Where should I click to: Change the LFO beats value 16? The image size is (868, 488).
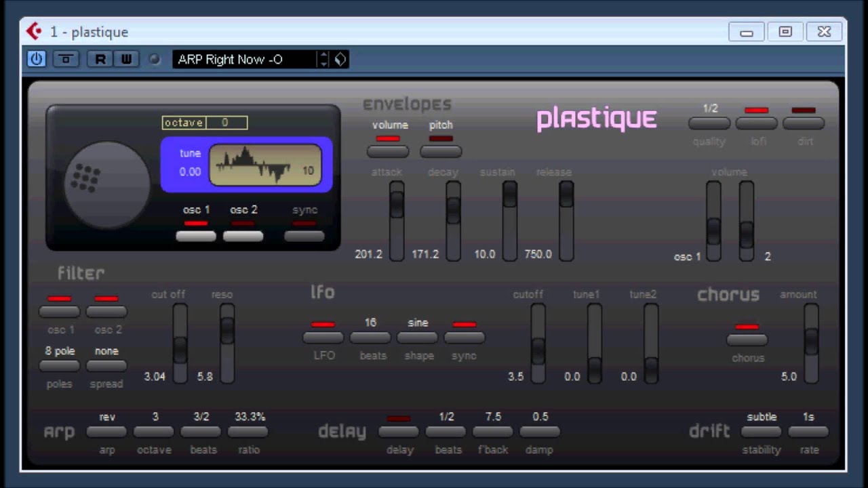(370, 338)
